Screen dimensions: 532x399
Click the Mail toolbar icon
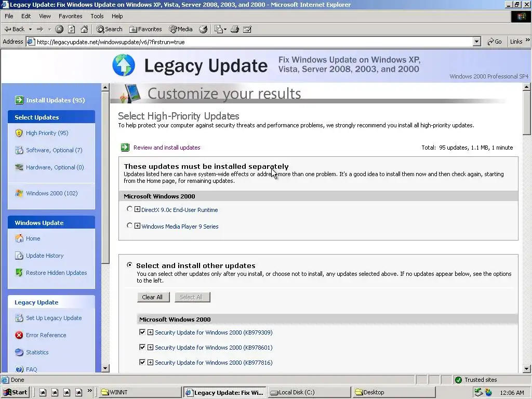coord(220,29)
